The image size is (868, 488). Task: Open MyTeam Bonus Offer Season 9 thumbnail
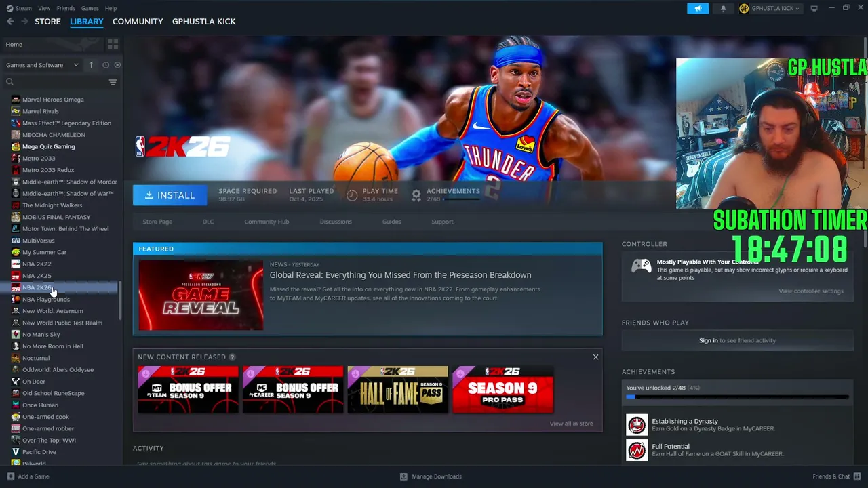tap(188, 390)
